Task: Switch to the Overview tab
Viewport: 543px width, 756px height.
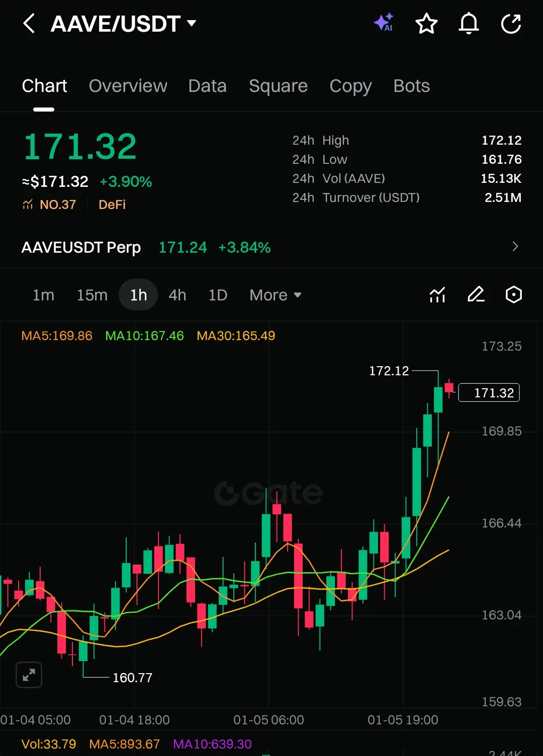Action: click(128, 86)
